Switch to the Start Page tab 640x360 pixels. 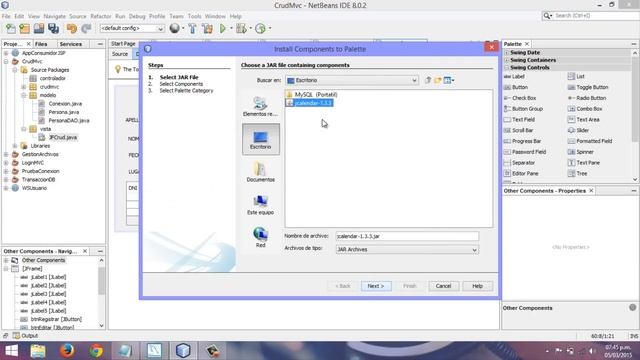pos(123,44)
